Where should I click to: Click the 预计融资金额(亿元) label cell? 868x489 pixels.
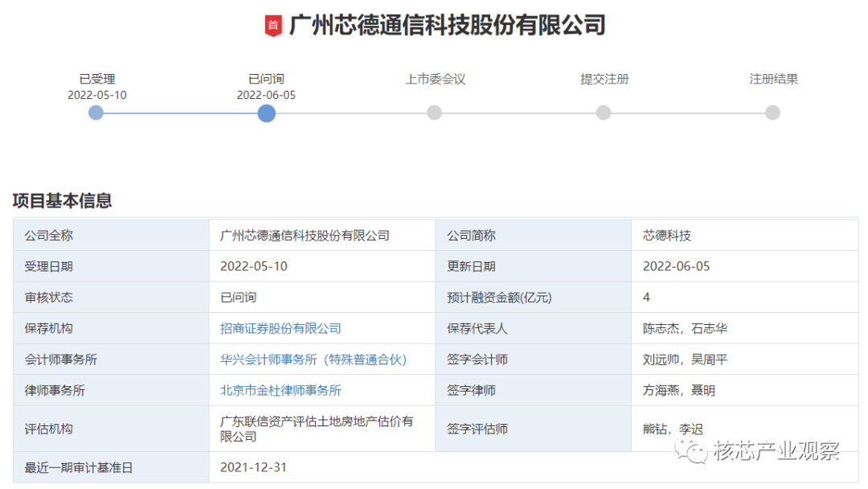click(x=533, y=298)
